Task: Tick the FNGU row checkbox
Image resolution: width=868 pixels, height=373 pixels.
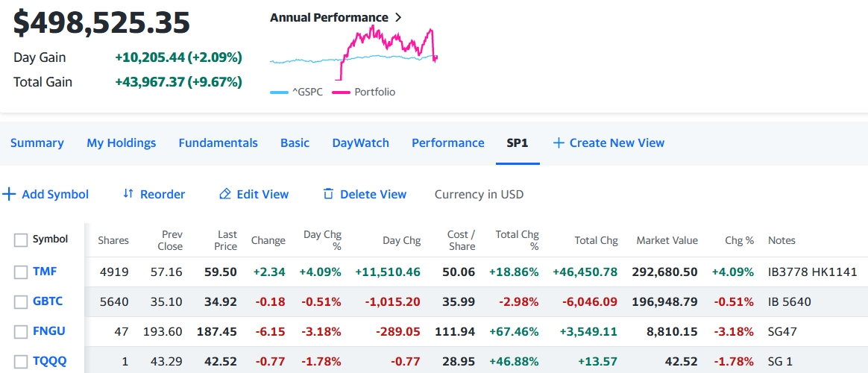Action: click(21, 332)
